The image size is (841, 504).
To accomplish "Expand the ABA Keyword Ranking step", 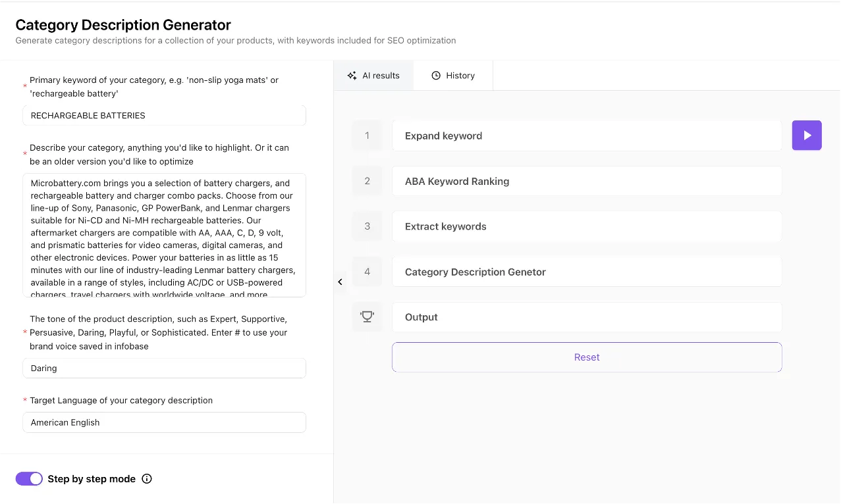I will pos(586,181).
